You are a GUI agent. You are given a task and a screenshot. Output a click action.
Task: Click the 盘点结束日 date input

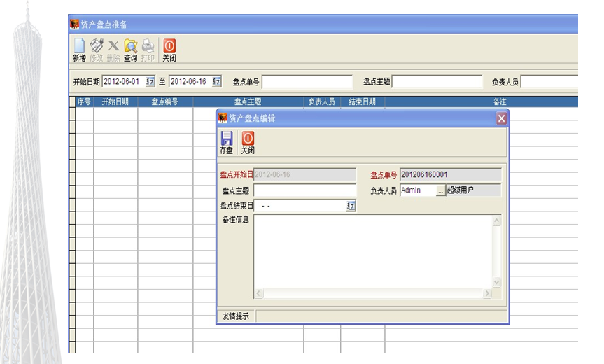(300, 206)
